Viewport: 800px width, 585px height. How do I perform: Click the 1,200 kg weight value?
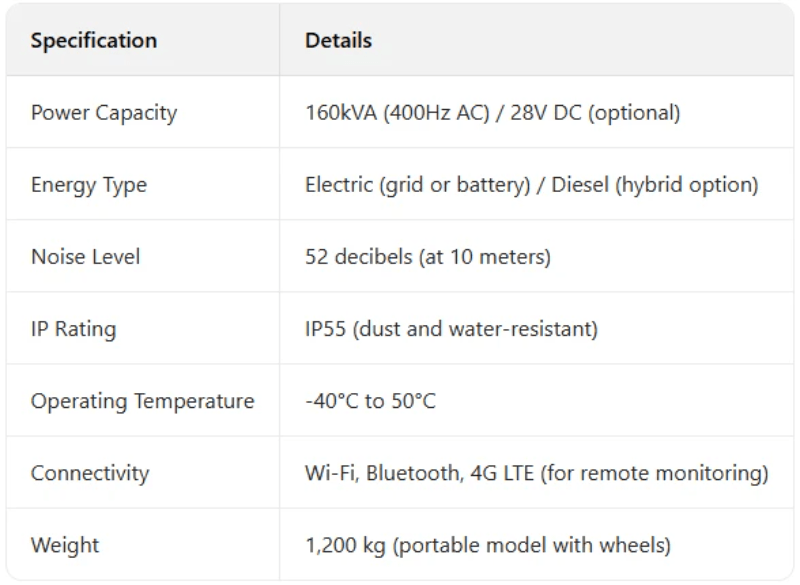pyautogui.click(x=345, y=545)
